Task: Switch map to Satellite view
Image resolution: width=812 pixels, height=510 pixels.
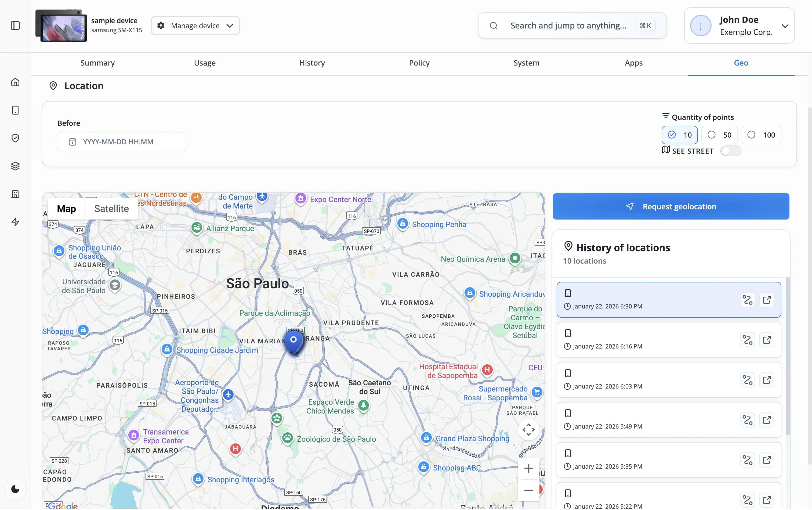Action: pyautogui.click(x=112, y=209)
